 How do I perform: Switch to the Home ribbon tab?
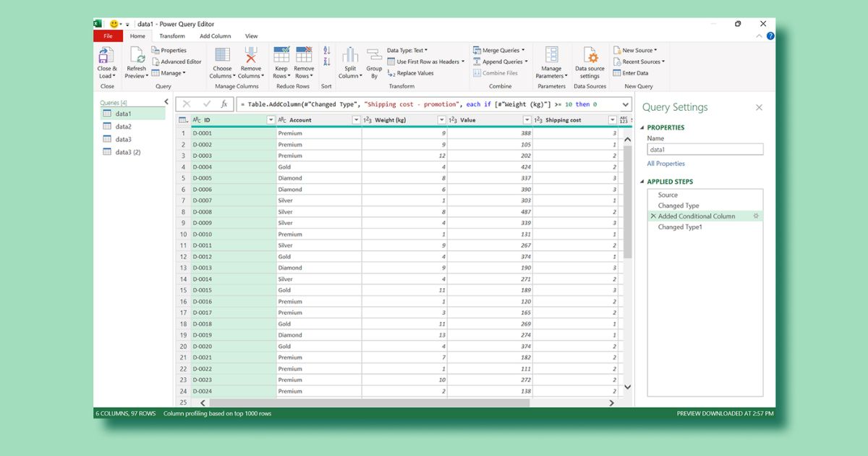(137, 36)
